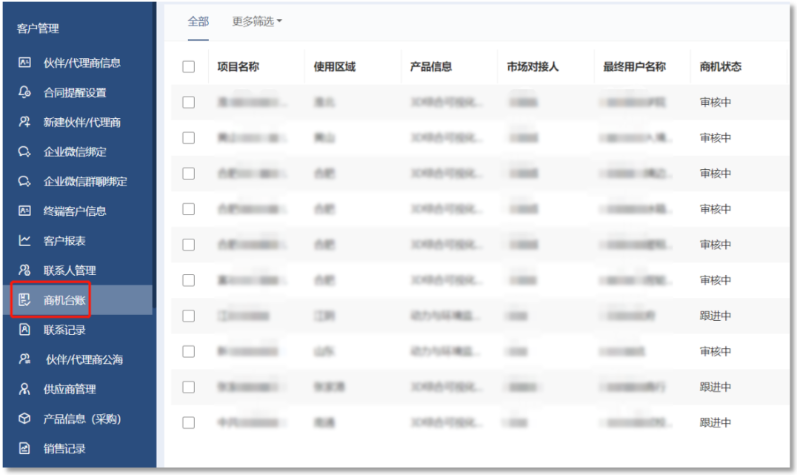
Task: Click the 客户报表 chart icon
Action: tap(25, 241)
